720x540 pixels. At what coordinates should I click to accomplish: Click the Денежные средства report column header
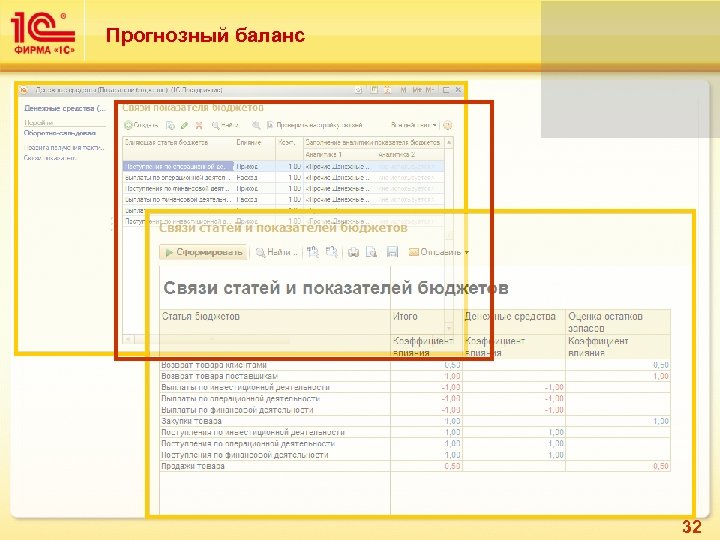[x=514, y=322]
